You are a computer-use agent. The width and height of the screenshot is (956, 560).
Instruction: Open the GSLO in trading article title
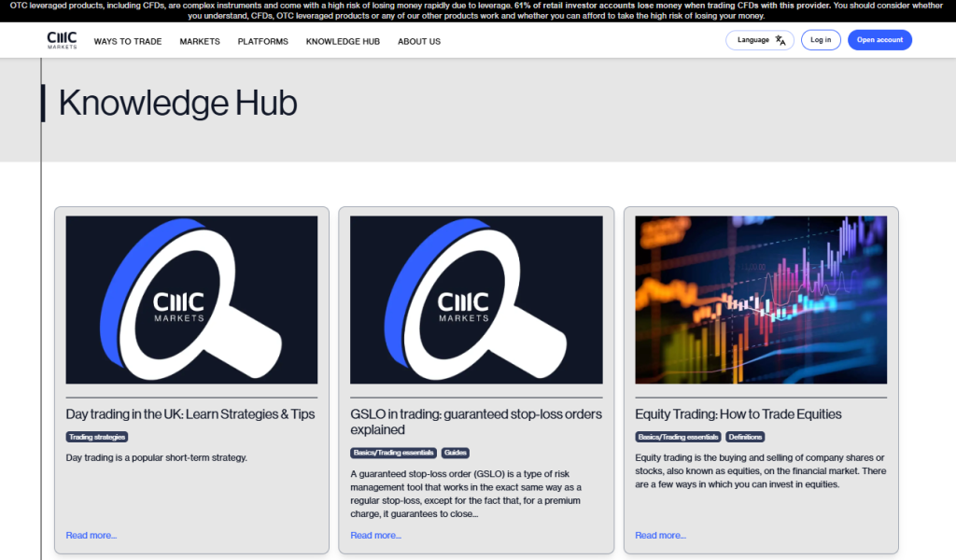click(x=476, y=422)
